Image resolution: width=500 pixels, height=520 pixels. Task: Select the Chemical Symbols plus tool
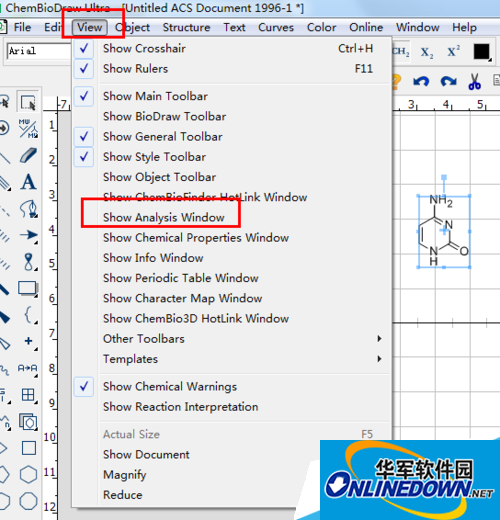tap(29, 341)
